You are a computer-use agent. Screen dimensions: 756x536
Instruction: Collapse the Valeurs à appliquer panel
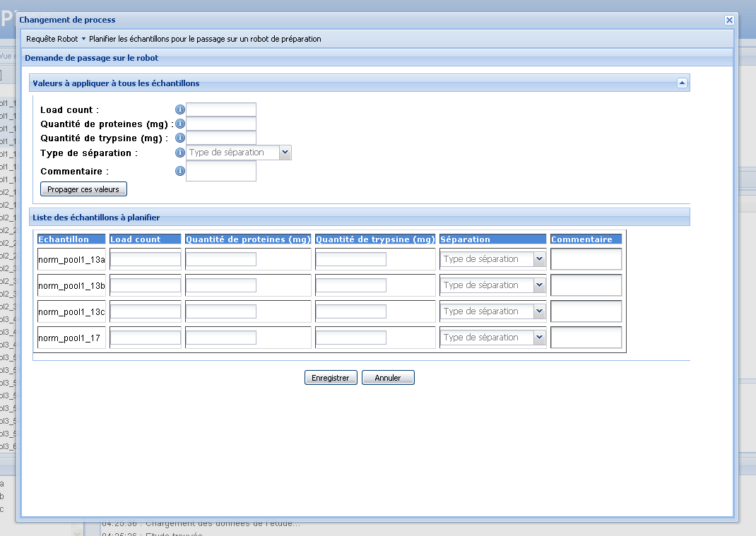pos(681,83)
